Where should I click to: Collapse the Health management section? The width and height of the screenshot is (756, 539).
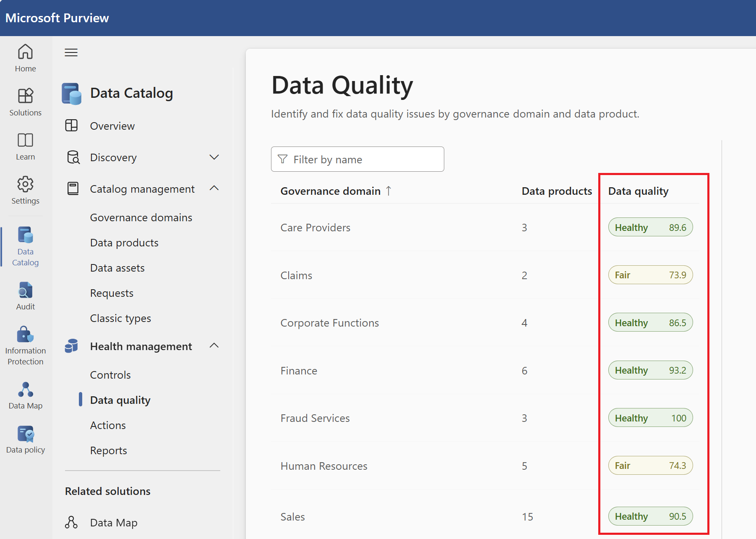[214, 346]
